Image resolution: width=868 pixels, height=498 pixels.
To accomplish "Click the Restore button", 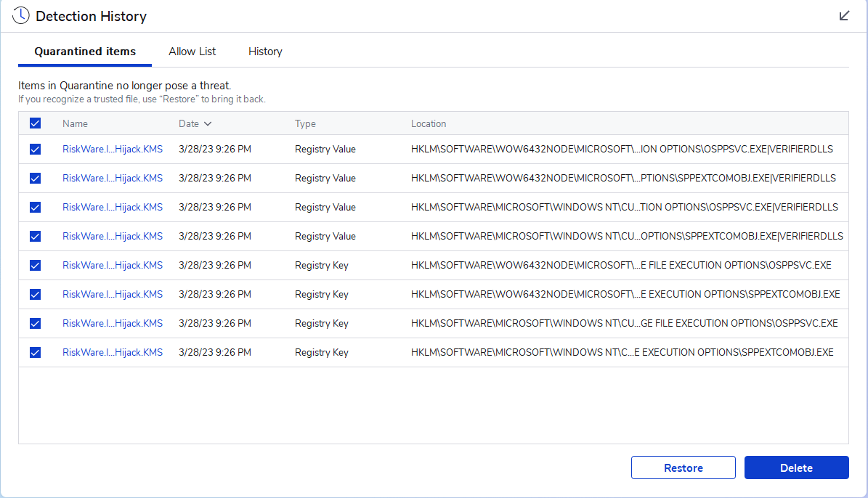I will click(683, 468).
